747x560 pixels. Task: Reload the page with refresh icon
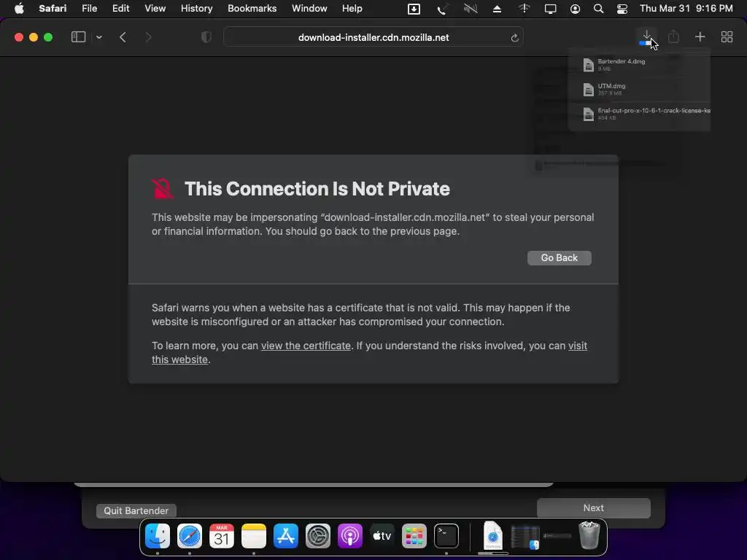pyautogui.click(x=514, y=38)
